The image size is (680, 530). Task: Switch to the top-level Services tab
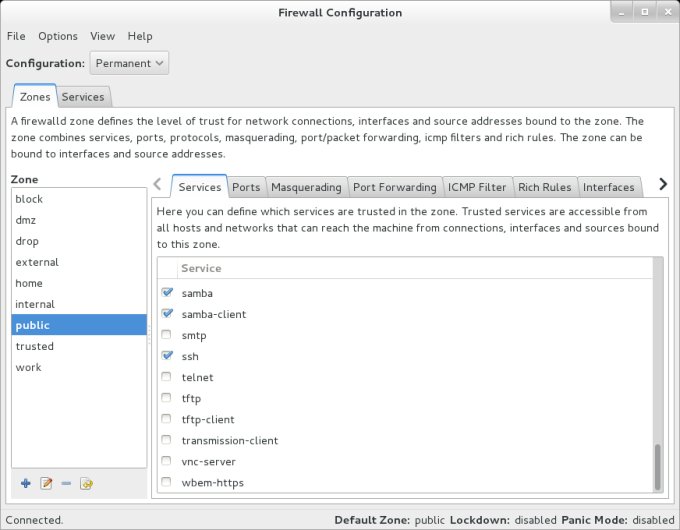click(83, 97)
